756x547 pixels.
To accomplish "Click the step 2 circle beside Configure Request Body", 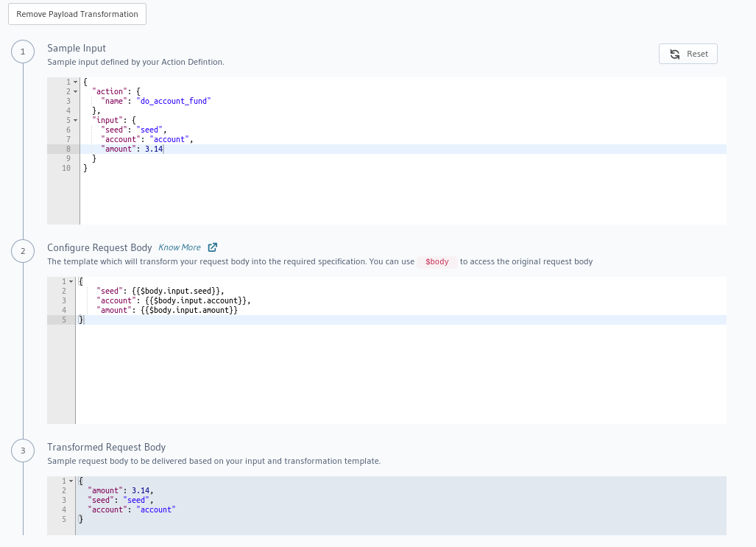I will click(23, 251).
